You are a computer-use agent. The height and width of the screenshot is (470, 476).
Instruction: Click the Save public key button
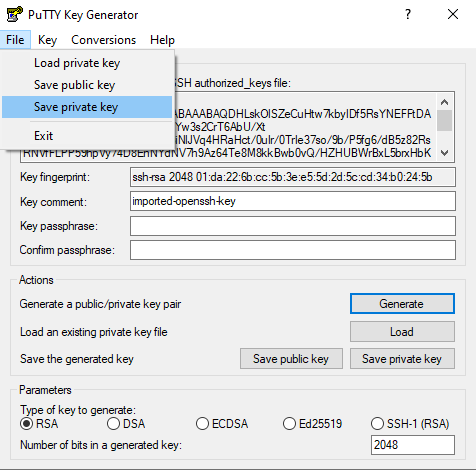click(291, 359)
